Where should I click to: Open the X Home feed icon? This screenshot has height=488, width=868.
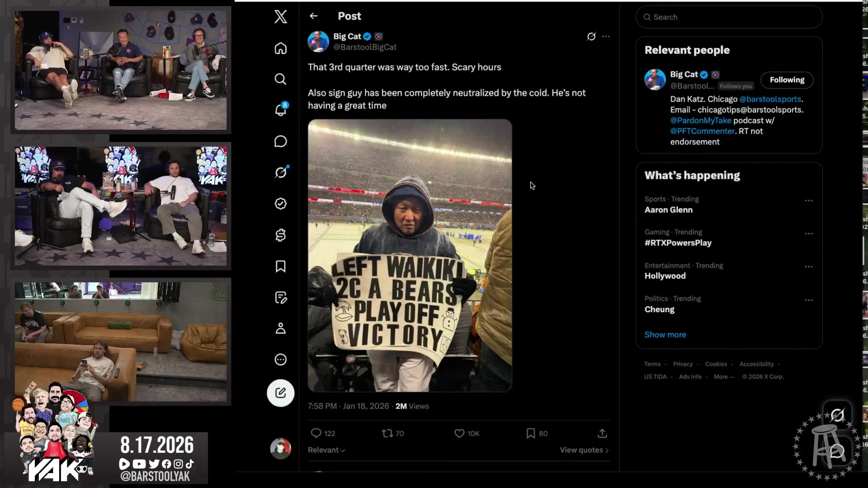click(x=280, y=48)
